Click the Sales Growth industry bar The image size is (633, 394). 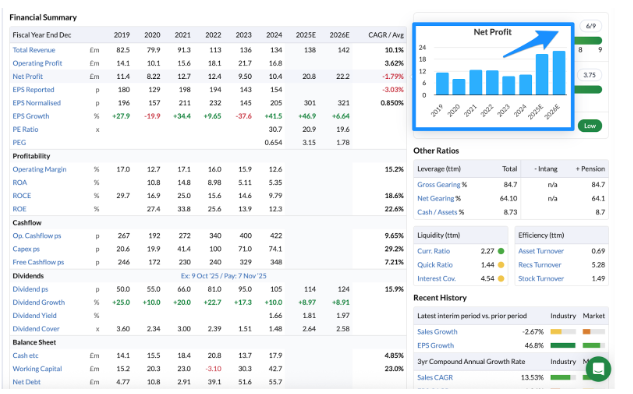click(x=563, y=332)
